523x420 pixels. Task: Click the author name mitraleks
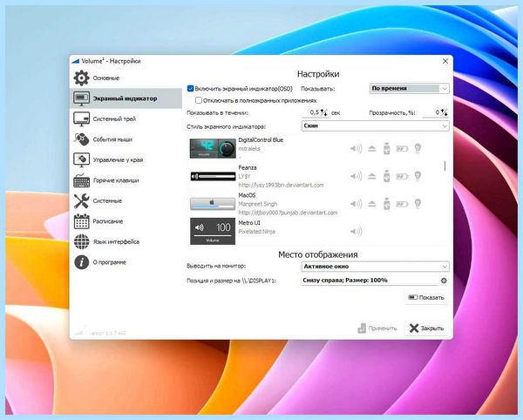249,149
